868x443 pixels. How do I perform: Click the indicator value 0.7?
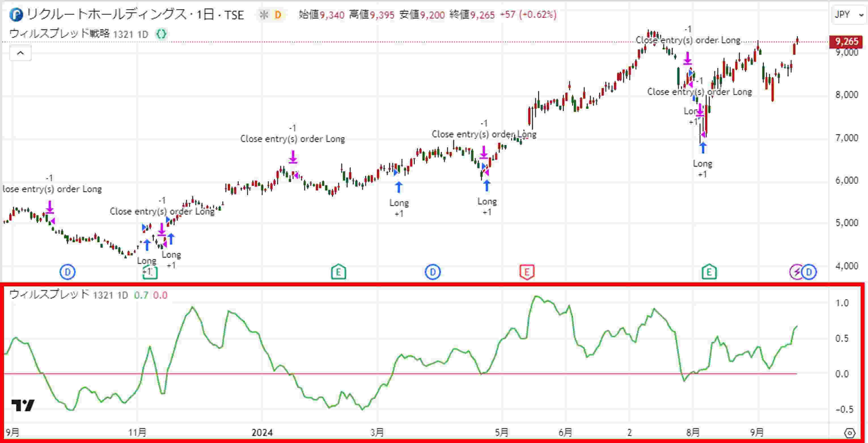(x=141, y=295)
